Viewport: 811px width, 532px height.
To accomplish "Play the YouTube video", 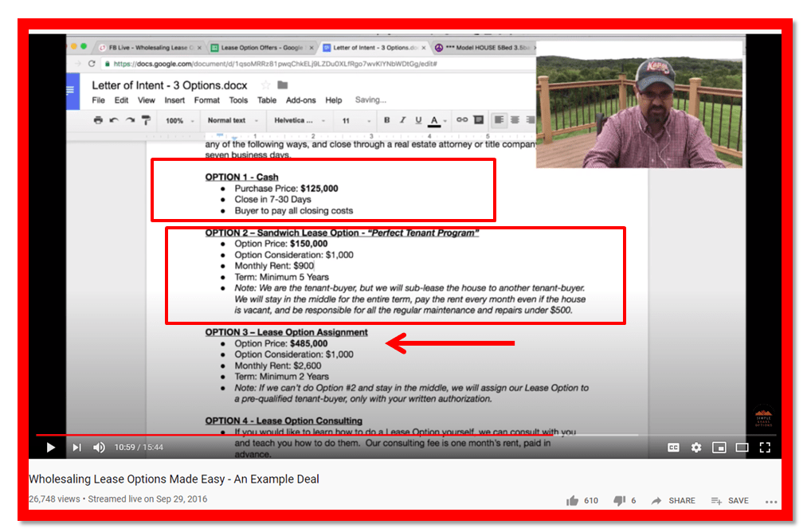I will (x=51, y=448).
